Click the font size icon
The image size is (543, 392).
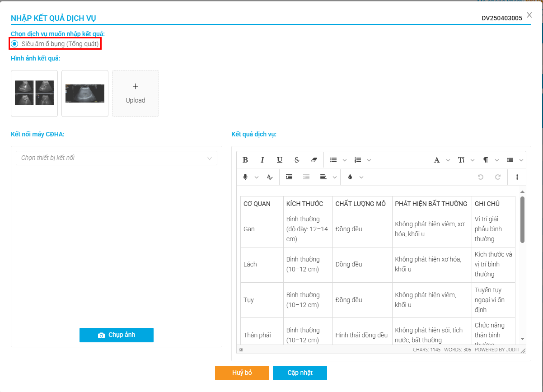tap(461, 160)
